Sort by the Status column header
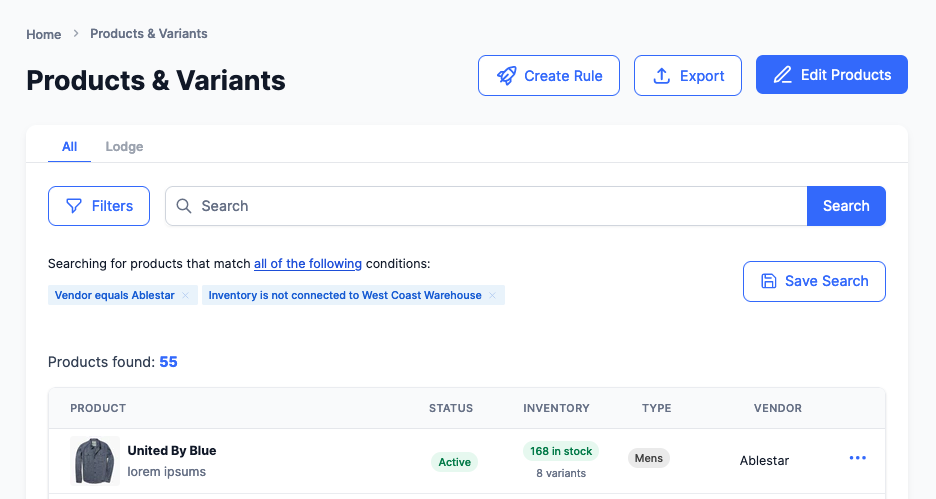The width and height of the screenshot is (936, 499). click(x=451, y=408)
